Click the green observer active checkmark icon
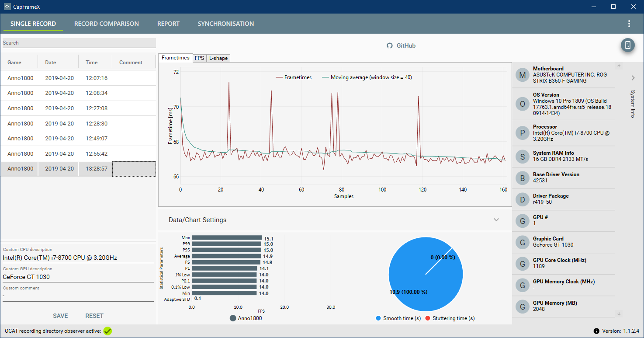644x338 pixels. click(107, 331)
